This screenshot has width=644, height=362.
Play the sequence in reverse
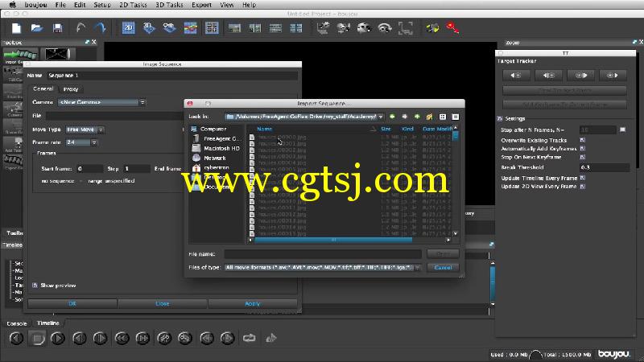point(16,338)
